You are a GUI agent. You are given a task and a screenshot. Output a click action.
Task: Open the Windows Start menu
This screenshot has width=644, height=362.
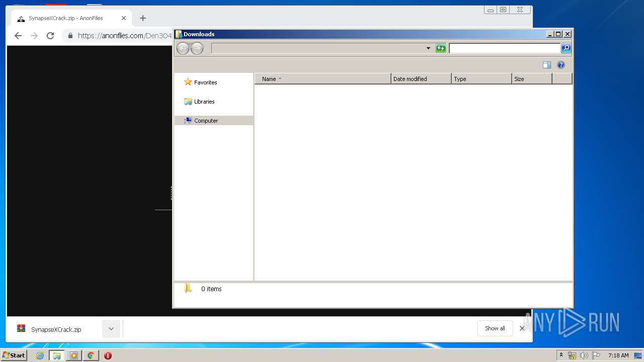point(14,355)
